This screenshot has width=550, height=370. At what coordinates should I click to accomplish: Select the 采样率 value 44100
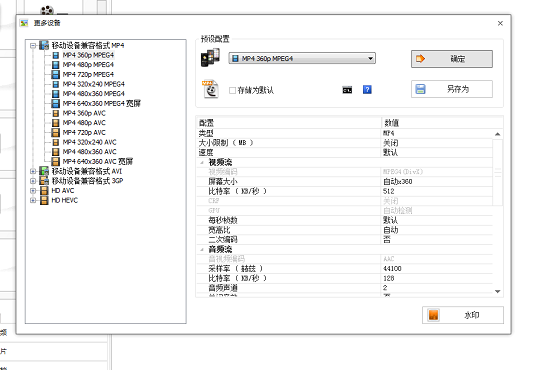[392, 269]
